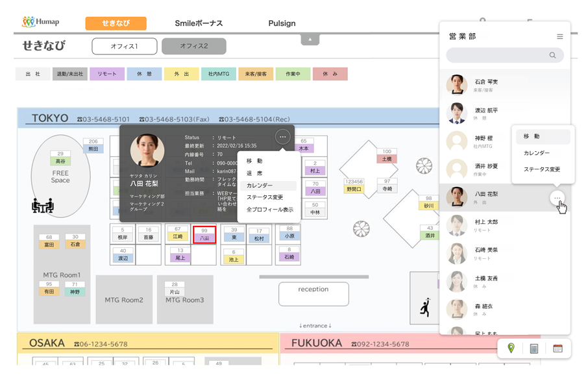Switch to the Smileボーナス tab
The height and width of the screenshot is (377, 588).
point(199,23)
